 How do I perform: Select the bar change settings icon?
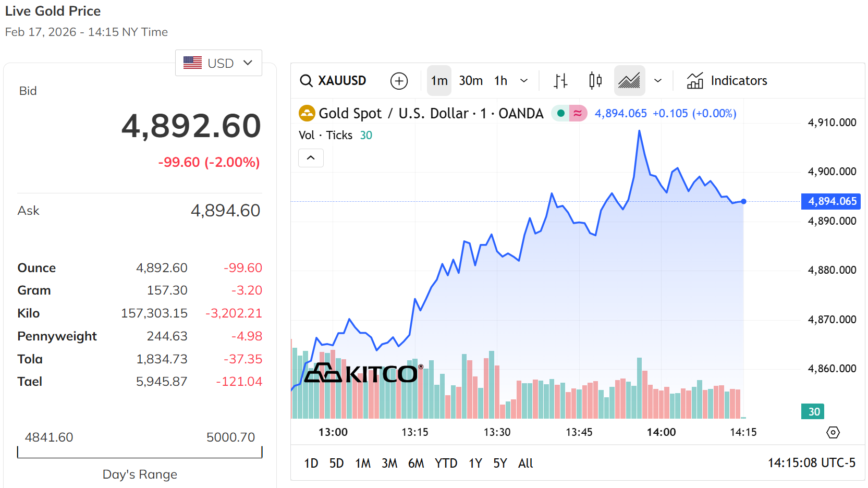pyautogui.click(x=560, y=80)
